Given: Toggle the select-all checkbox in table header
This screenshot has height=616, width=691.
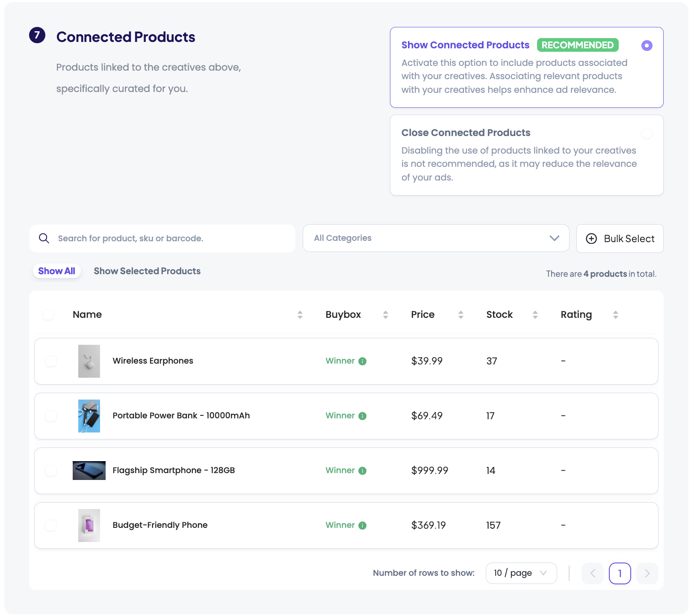Looking at the screenshot, I should click(48, 315).
